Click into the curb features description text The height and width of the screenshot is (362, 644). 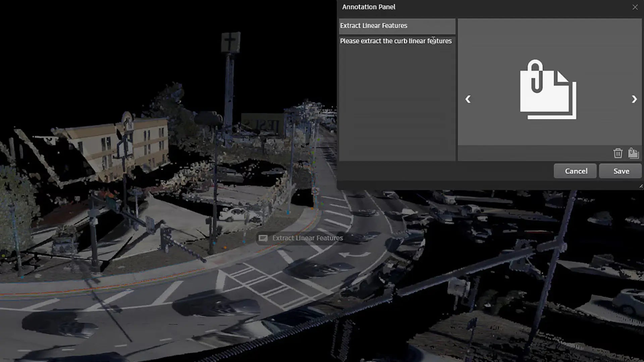coord(396,41)
